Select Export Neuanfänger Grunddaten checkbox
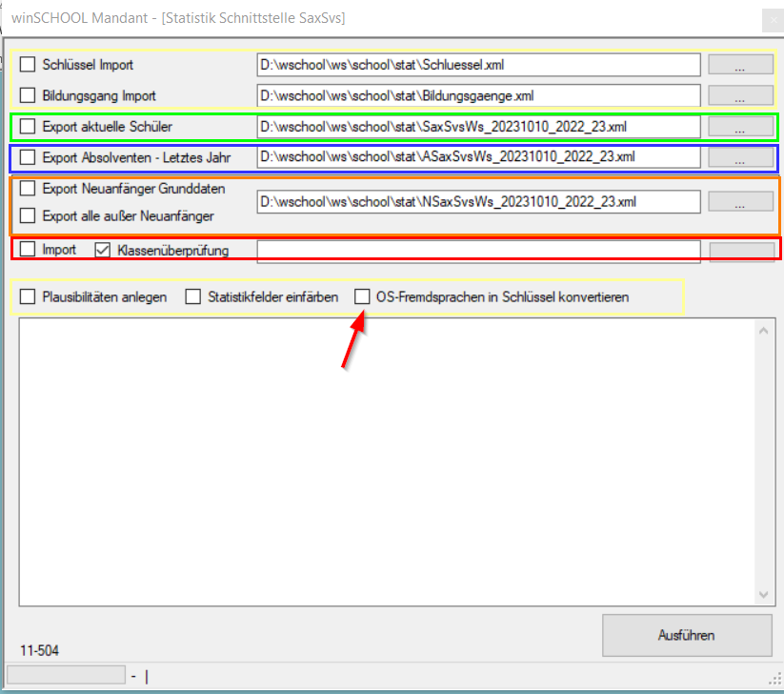The image size is (784, 694). coord(28,189)
